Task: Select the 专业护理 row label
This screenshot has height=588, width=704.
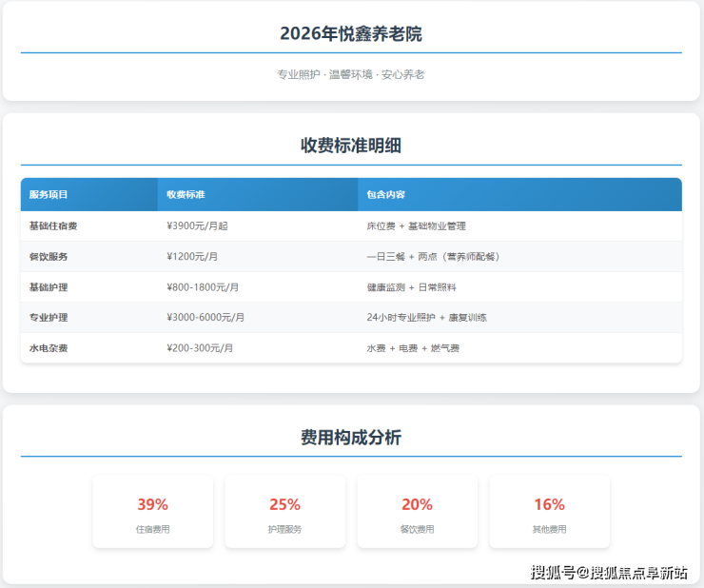Action: 49,318
